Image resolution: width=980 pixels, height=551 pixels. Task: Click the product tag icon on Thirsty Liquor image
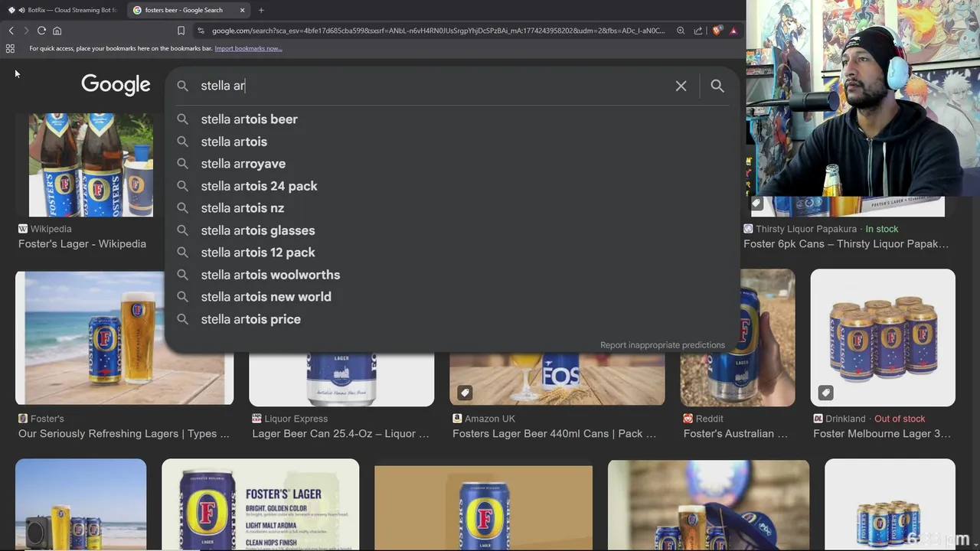(756, 204)
